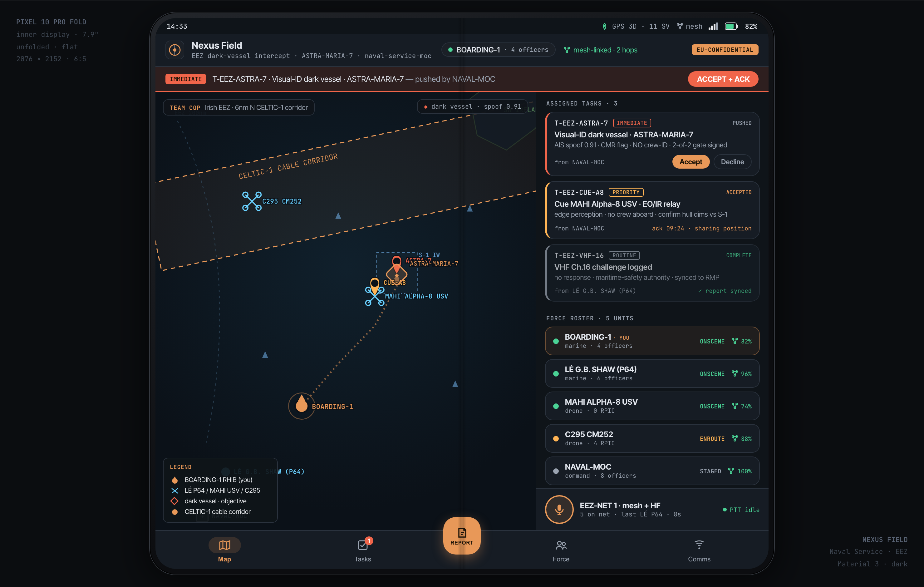Tap the BOARDING-1 RHIB marker on map
The width and height of the screenshot is (924, 587).
coord(302,406)
